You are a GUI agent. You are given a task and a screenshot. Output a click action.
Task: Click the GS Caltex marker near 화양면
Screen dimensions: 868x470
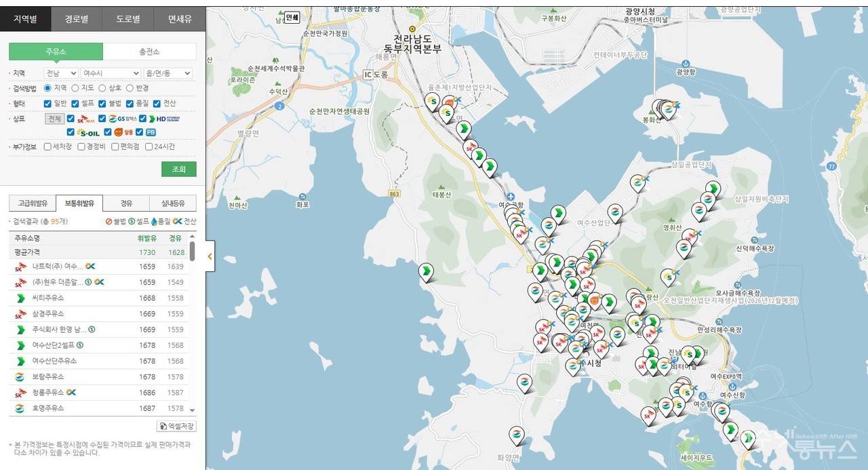[x=516, y=434]
